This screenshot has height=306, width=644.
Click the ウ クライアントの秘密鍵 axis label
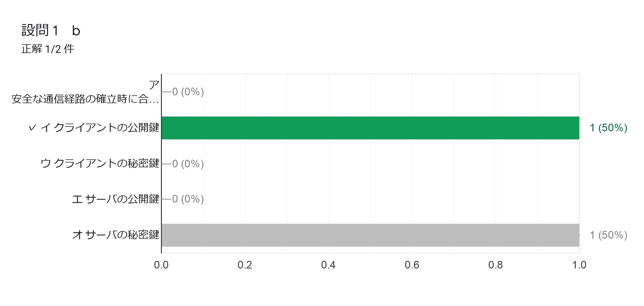click(x=100, y=163)
